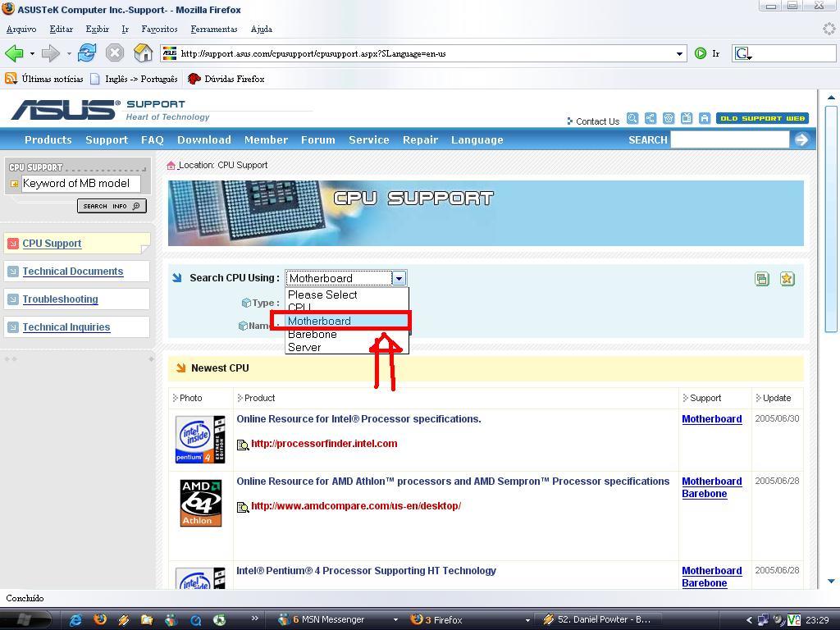Click the AMD Athlon 64 logo
The image size is (840, 630).
pyautogui.click(x=201, y=503)
